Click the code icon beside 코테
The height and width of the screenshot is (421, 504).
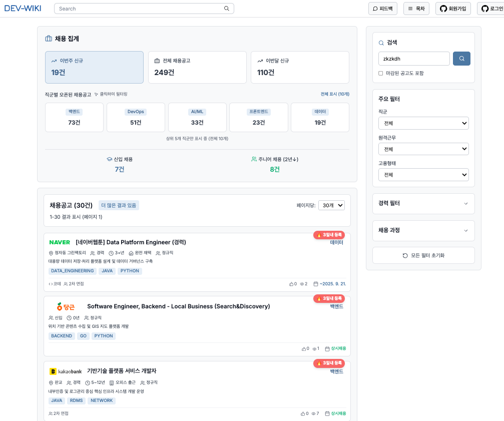click(x=51, y=284)
